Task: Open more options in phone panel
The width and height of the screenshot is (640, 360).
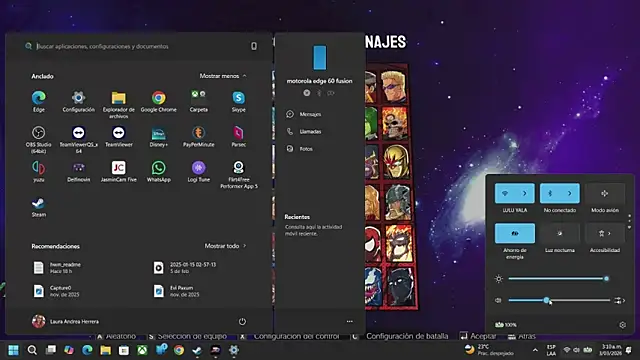Action: 350,321
